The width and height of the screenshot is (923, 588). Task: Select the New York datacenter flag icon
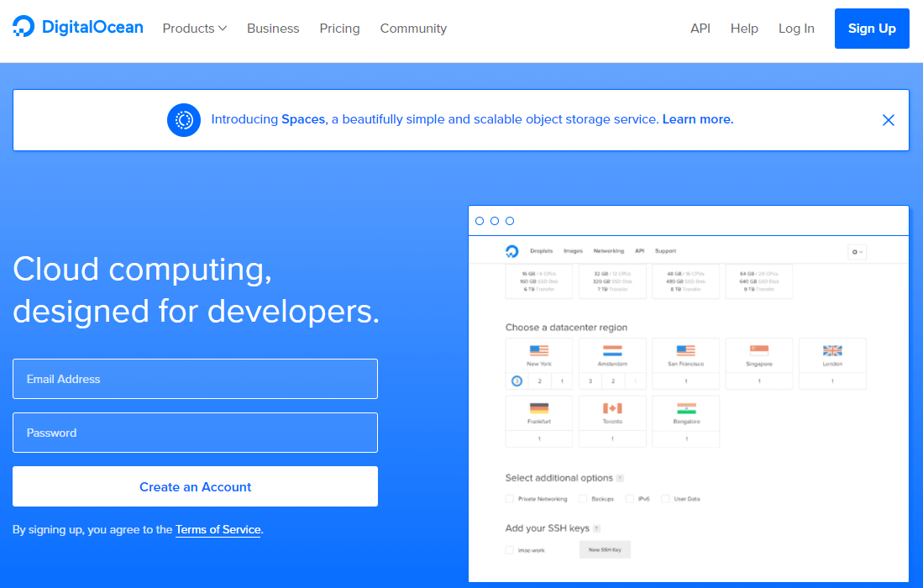[538, 351]
